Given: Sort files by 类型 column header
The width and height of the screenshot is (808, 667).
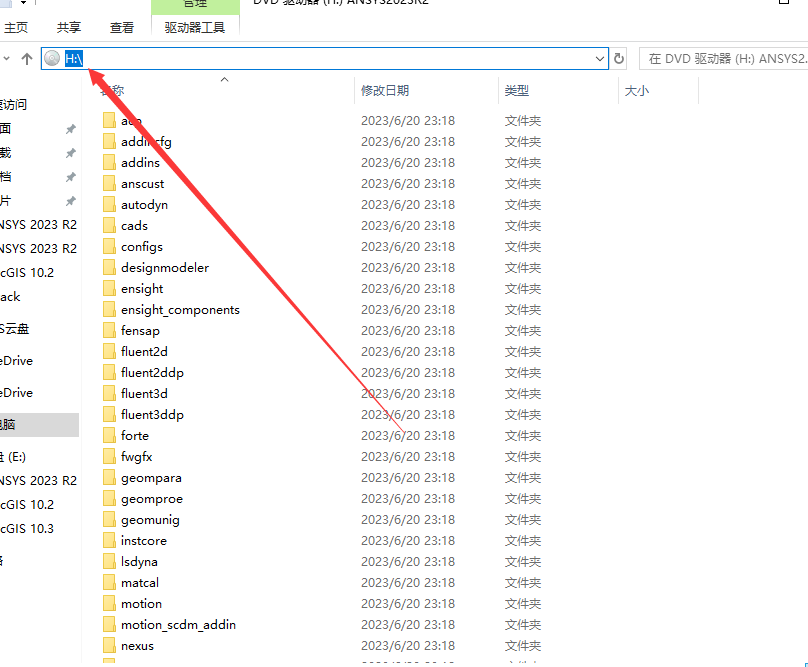Looking at the screenshot, I should [x=517, y=91].
